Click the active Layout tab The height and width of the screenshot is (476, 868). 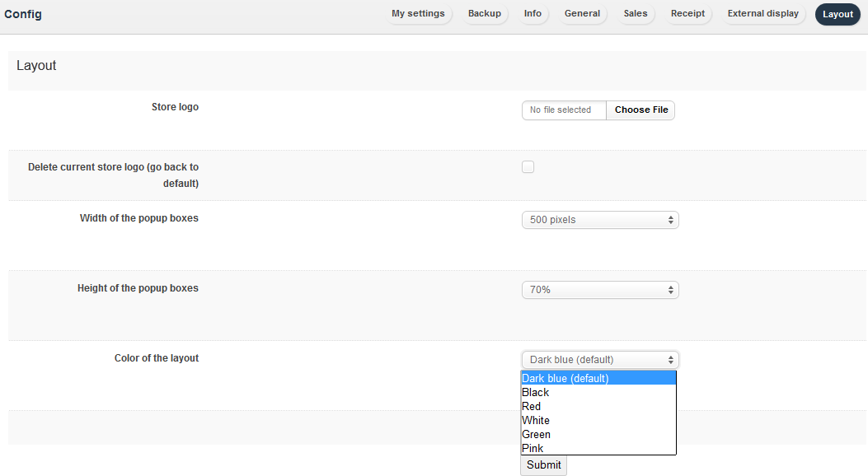pyautogui.click(x=838, y=14)
